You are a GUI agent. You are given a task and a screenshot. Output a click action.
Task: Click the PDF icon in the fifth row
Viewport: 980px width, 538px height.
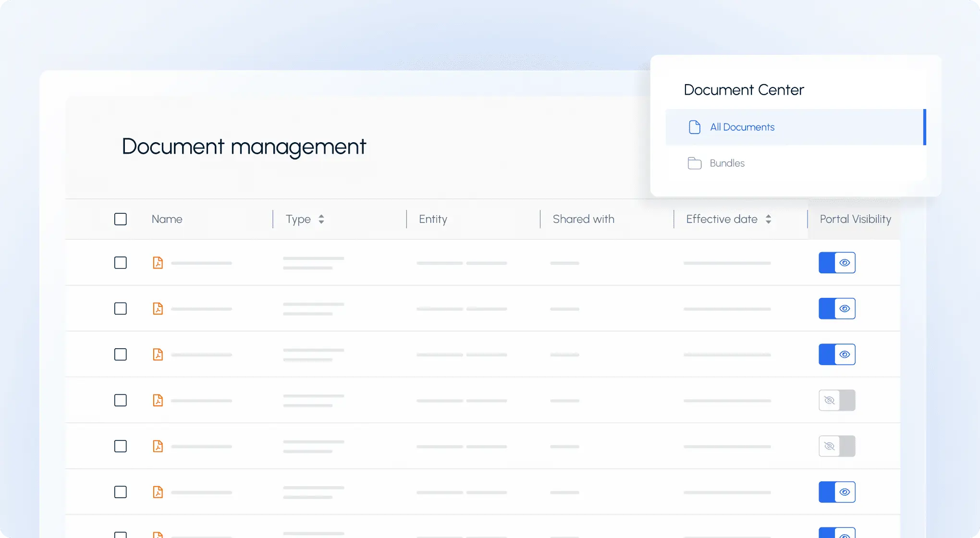pos(158,446)
